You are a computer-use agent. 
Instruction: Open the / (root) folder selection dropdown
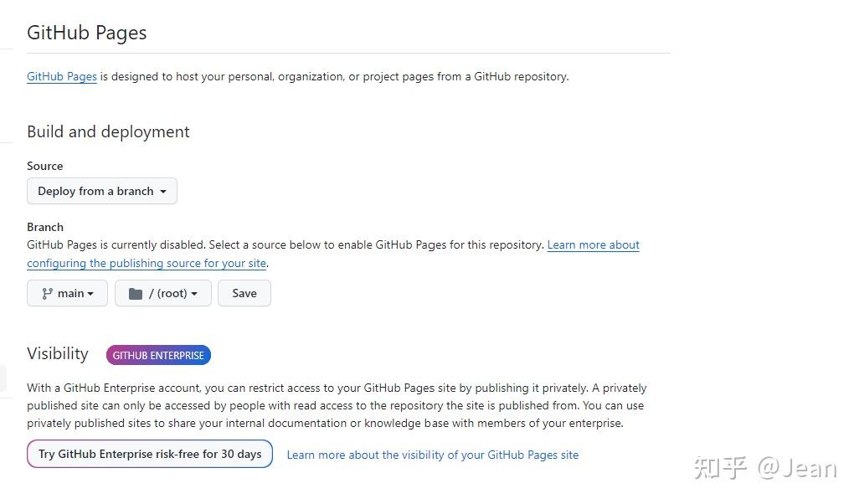pos(162,293)
